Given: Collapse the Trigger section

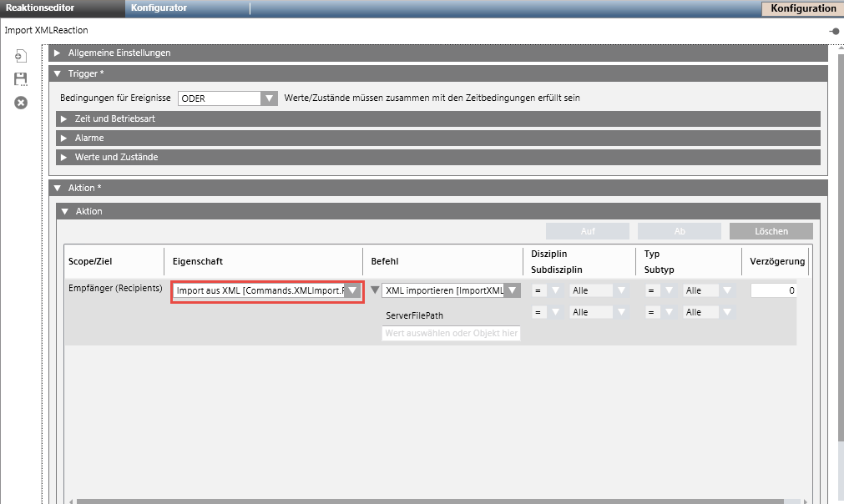Looking at the screenshot, I should (58, 73).
